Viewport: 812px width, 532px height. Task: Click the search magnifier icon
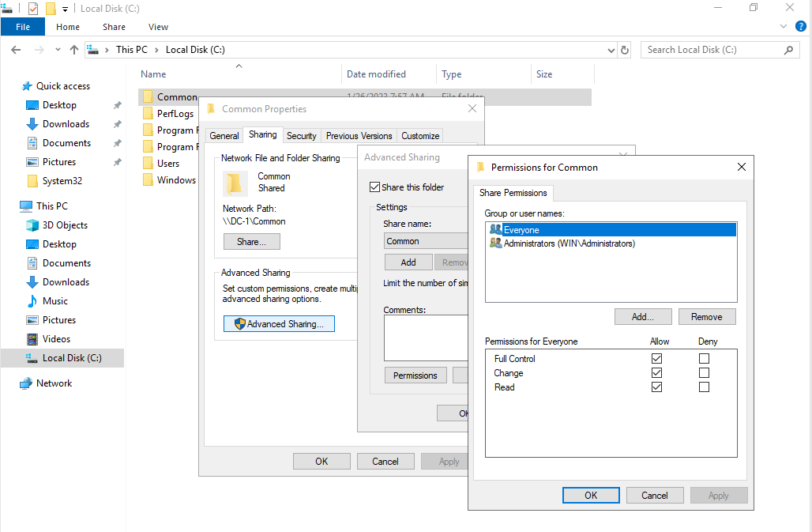coord(788,50)
